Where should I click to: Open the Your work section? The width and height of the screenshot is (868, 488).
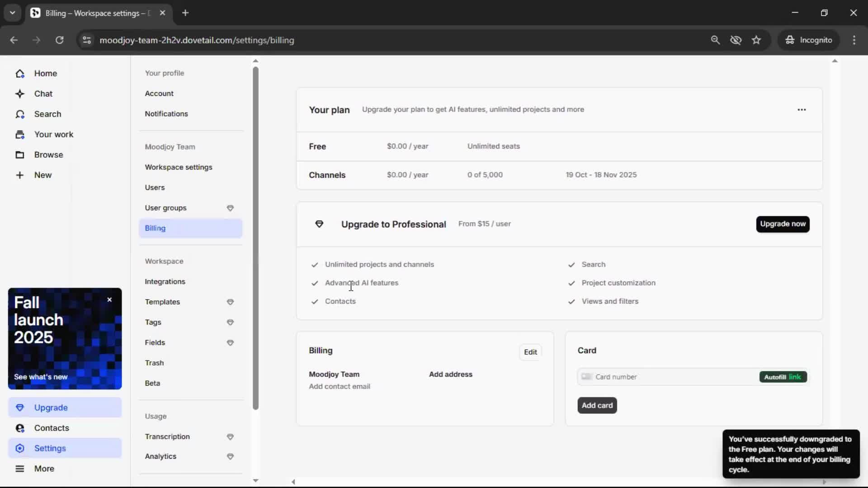click(x=54, y=134)
